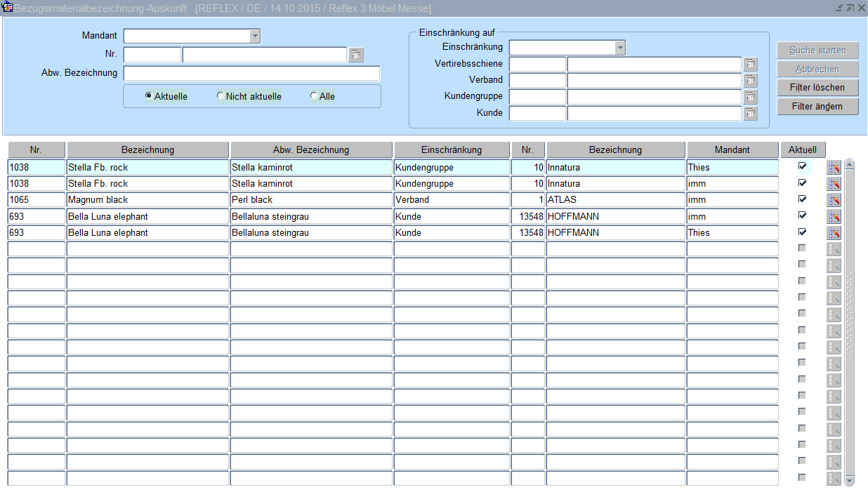Open Vertriebsschiene lookup list icon
This screenshot has width=868, height=504.
pos(750,65)
